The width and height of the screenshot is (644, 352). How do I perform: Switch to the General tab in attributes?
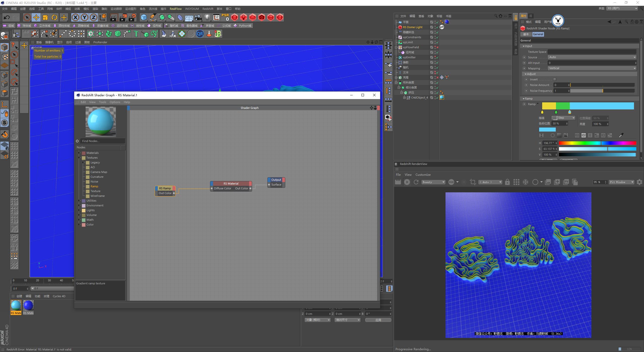point(538,34)
